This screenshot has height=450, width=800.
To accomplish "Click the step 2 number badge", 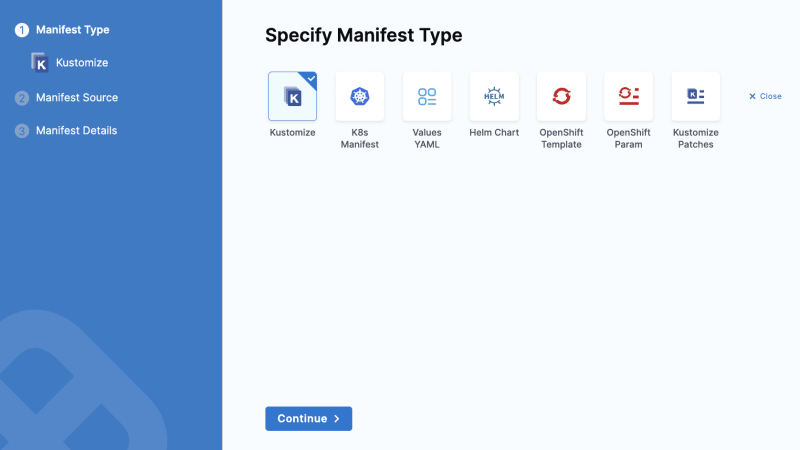I will [x=21, y=98].
